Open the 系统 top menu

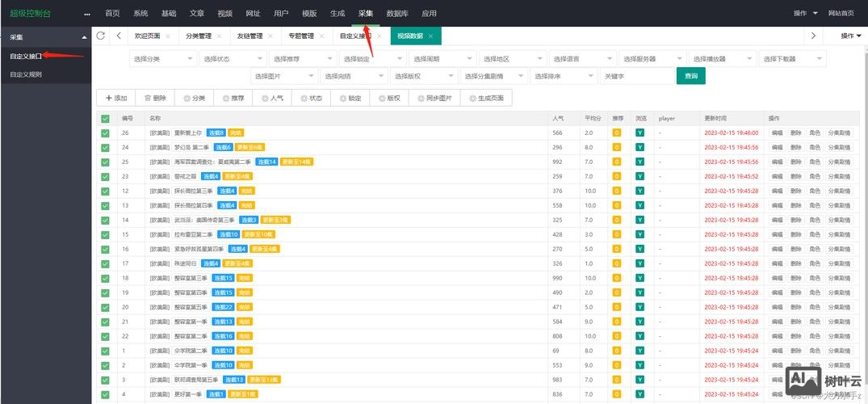140,13
